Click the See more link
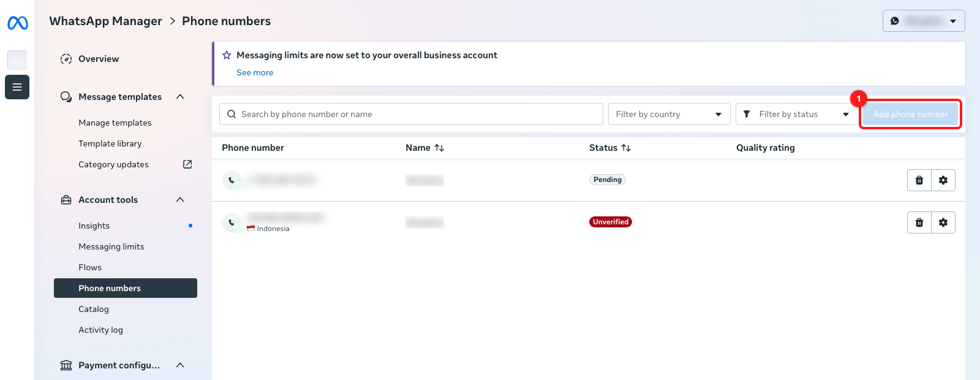The image size is (980, 380). click(x=255, y=72)
